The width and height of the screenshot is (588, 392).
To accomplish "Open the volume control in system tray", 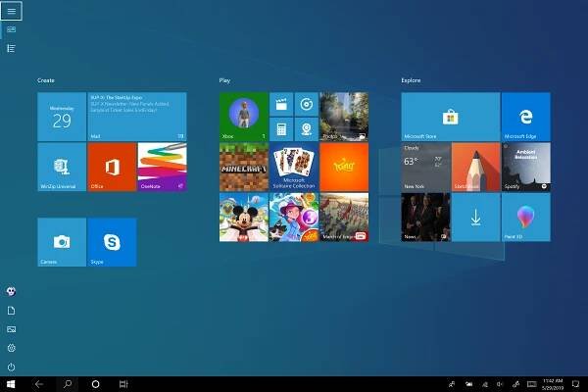I will pyautogui.click(x=500, y=384).
